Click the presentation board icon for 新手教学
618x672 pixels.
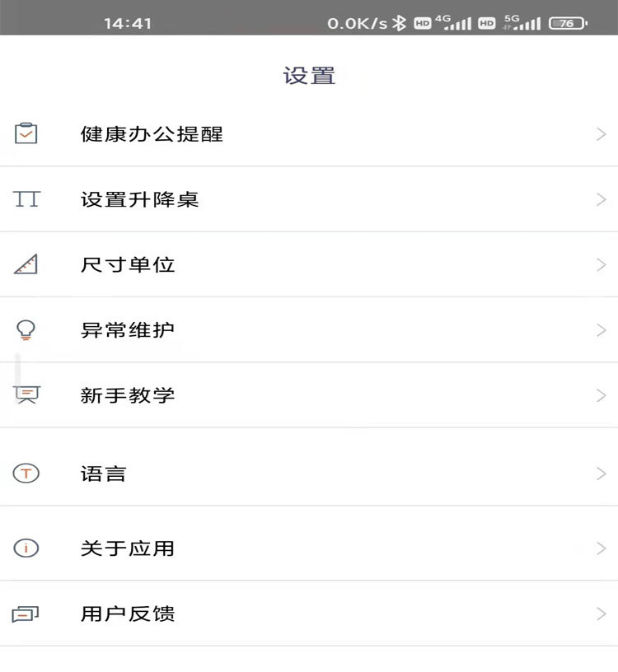26,395
